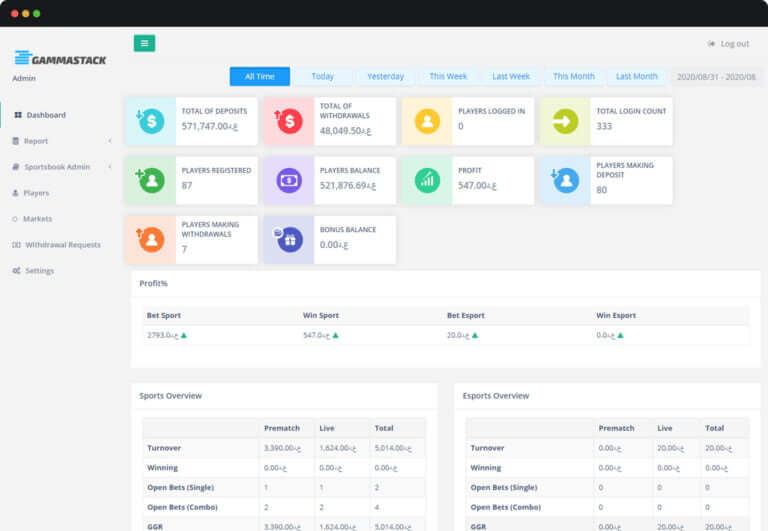Click the Total of Deposits dollar icon

pos(150,121)
